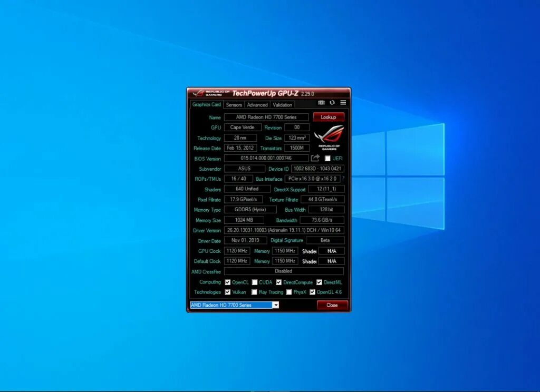Click the Default Clock row Shader N/A value
This screenshot has height=392, width=540.
click(x=331, y=261)
